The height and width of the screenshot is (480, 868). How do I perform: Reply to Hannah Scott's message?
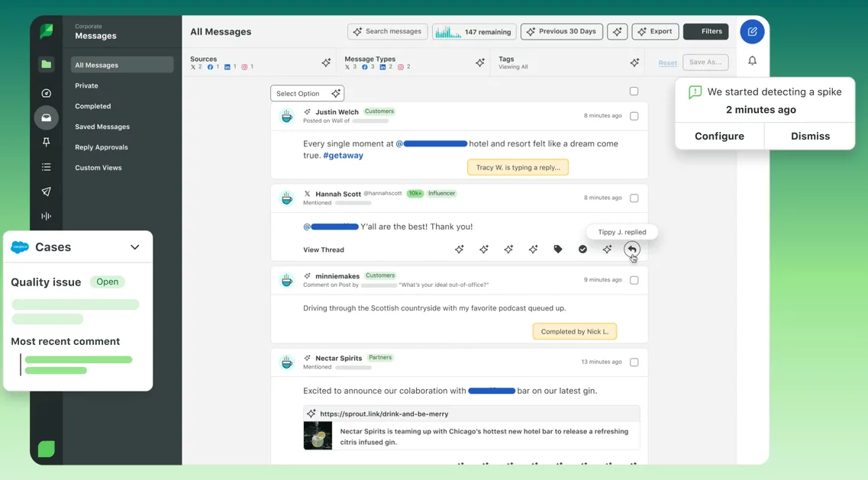[631, 249]
